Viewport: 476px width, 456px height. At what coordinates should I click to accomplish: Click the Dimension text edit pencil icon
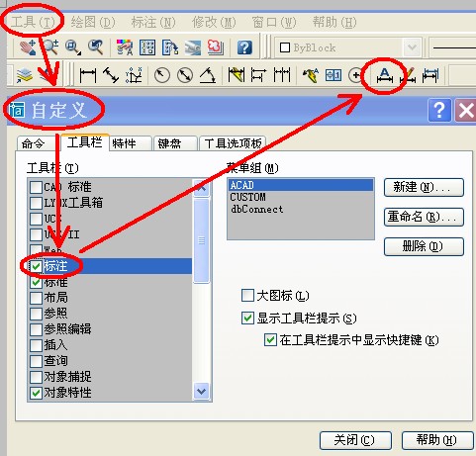tap(408, 75)
